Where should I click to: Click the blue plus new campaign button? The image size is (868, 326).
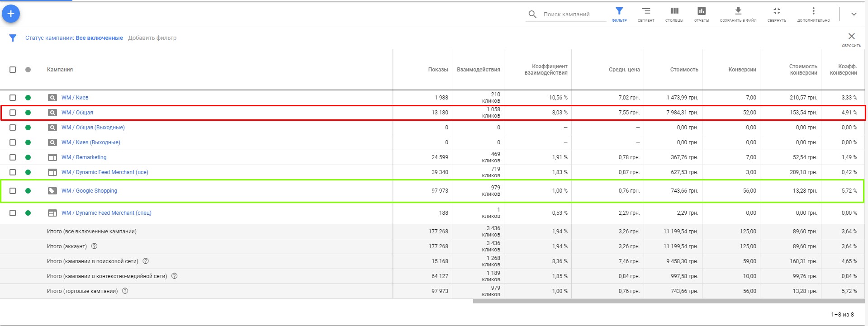click(x=11, y=14)
